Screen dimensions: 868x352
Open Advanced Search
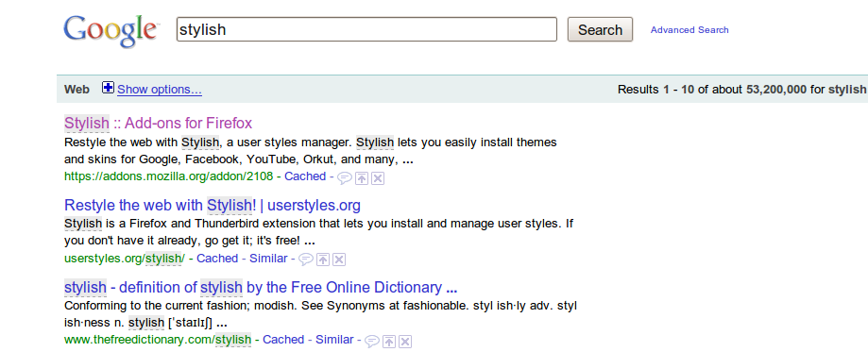(689, 30)
